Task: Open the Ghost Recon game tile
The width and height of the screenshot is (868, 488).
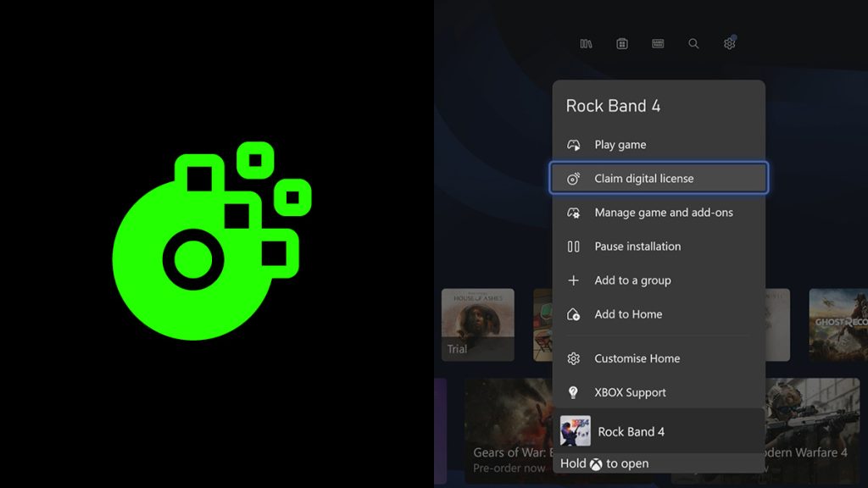Action: point(838,324)
